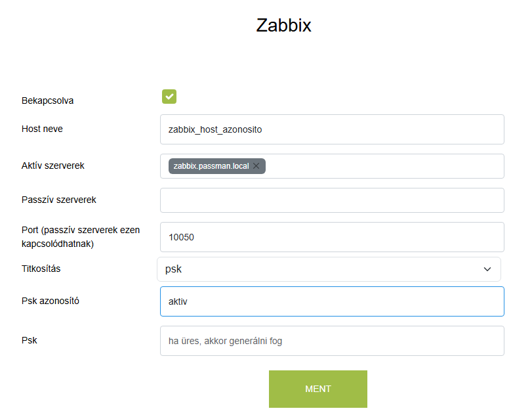The image size is (532, 417).
Task: Click the Psk azonosító input field
Action: pos(332,301)
